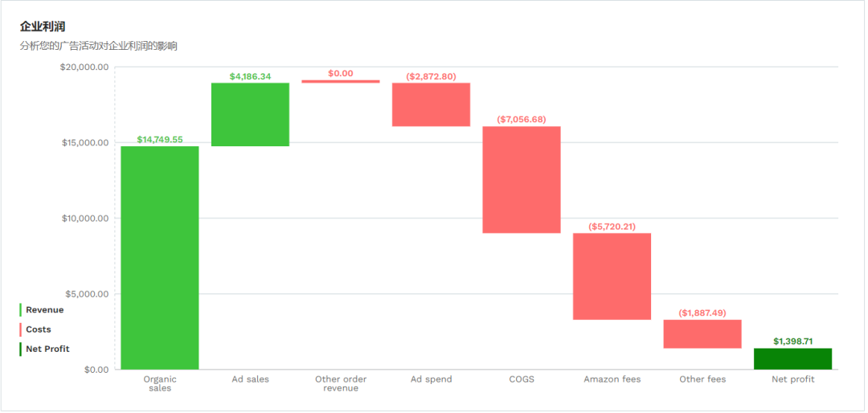Screen dimensions: 868x413
Task: Toggle the Costs legend entry
Action: pos(38,329)
